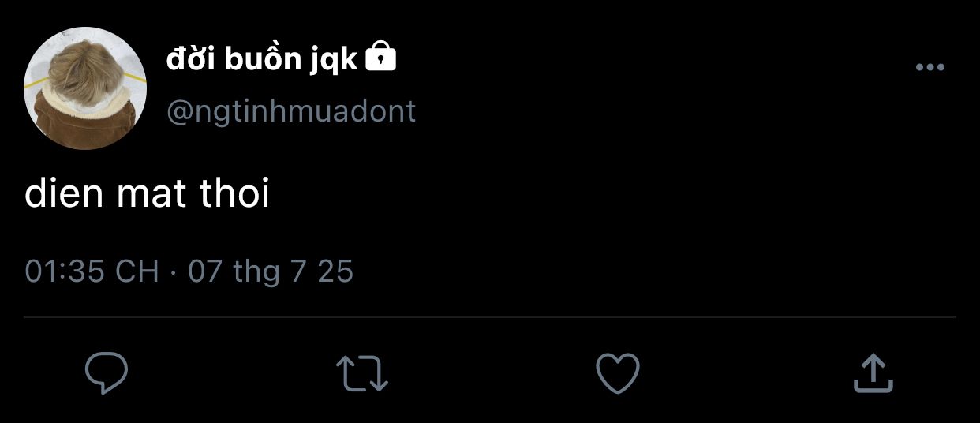Open the three-dot more options menu
The image size is (980, 423).
(x=930, y=68)
